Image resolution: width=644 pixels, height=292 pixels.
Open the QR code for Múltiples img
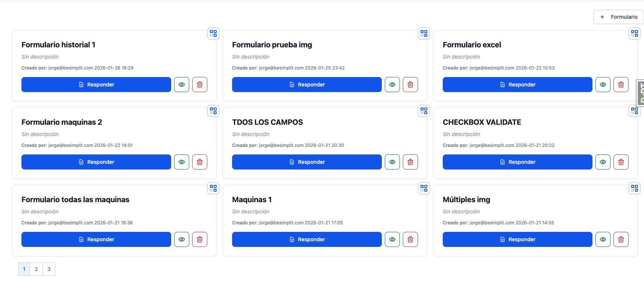(635, 188)
